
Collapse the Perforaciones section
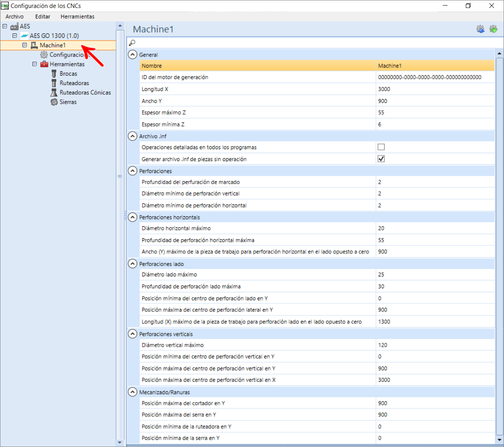(132, 171)
